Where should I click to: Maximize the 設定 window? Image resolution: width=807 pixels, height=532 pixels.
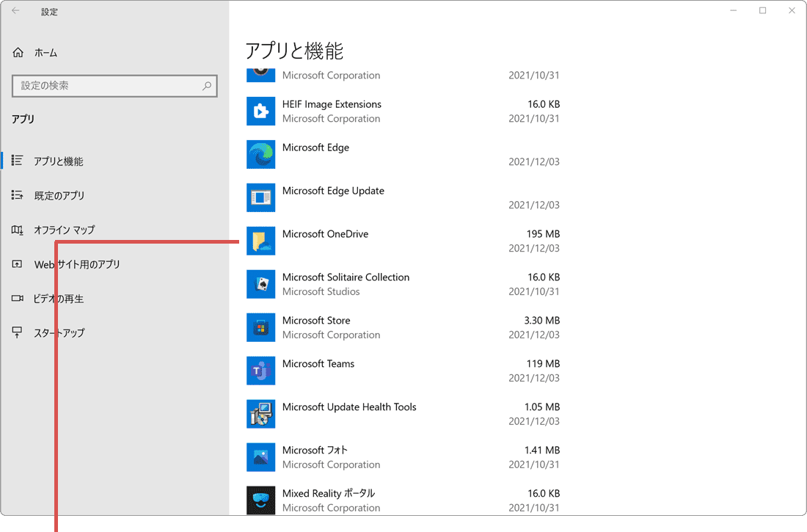coord(763,11)
